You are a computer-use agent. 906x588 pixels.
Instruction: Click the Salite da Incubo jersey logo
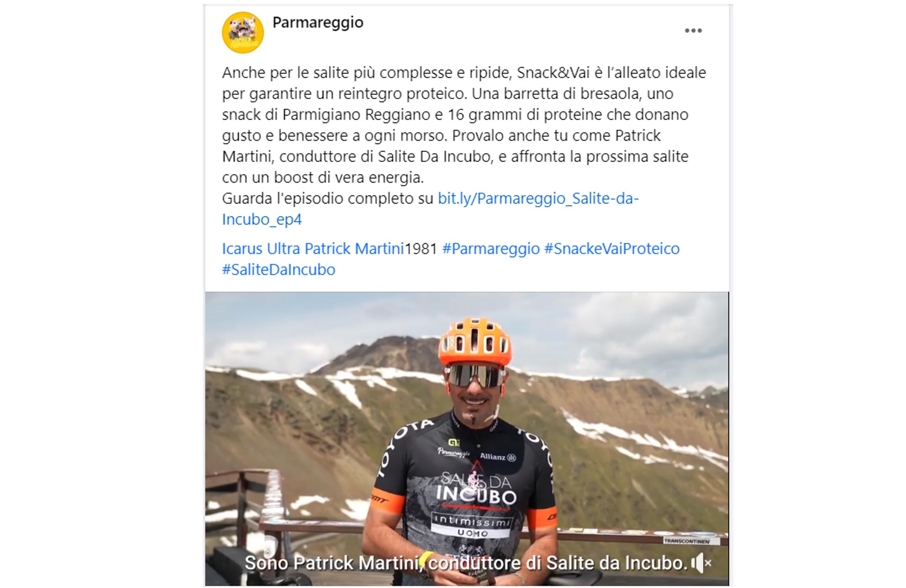coord(476,489)
